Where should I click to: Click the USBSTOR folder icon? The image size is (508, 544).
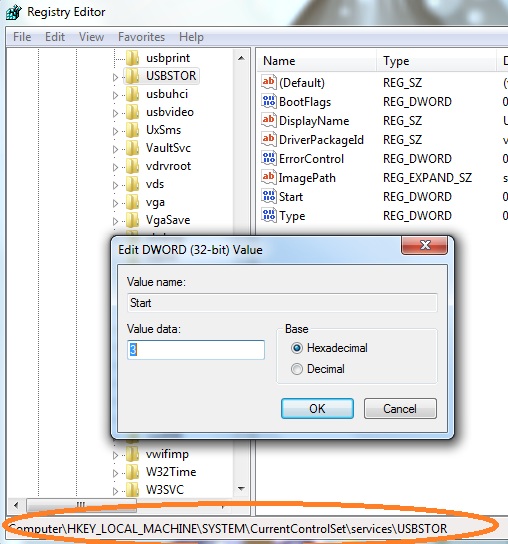click(132, 76)
